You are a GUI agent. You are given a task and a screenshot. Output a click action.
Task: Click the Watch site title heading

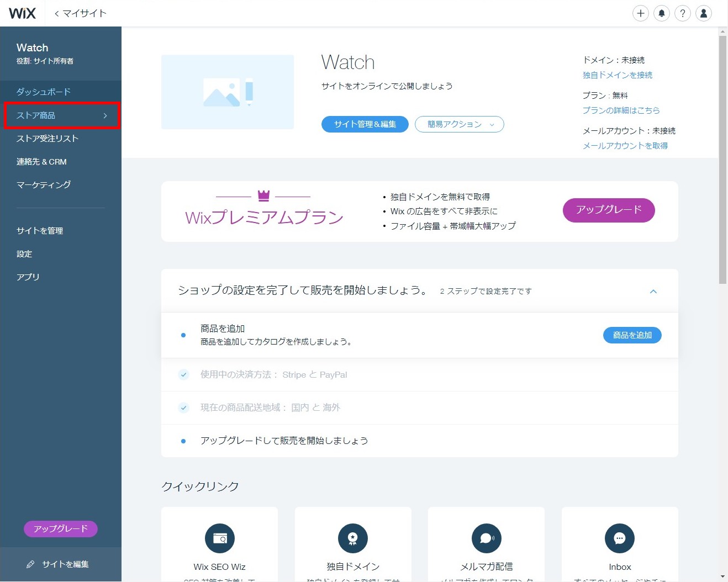[348, 62]
